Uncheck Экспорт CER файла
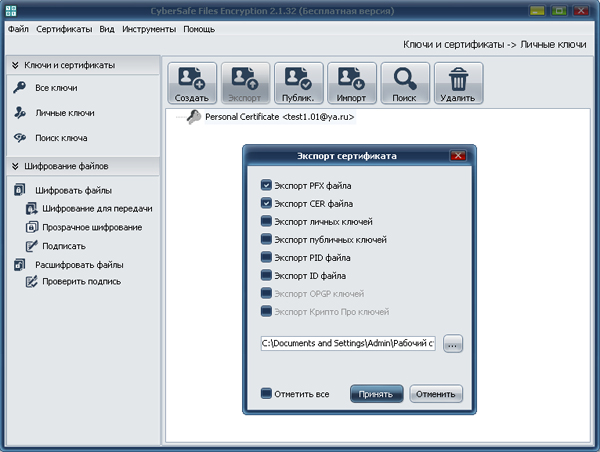The image size is (600, 452). click(266, 203)
